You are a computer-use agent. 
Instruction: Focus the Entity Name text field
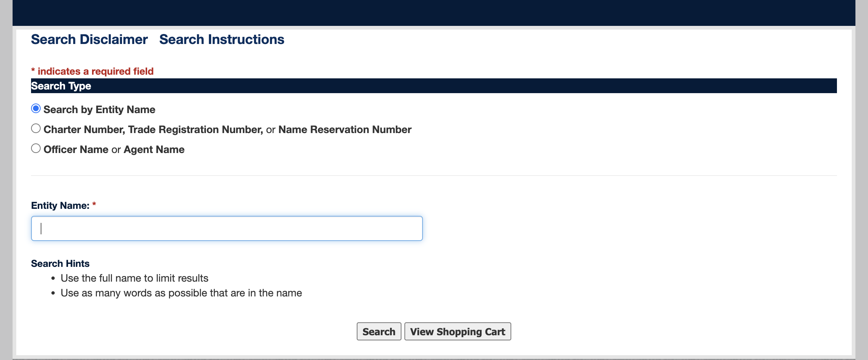(227, 228)
